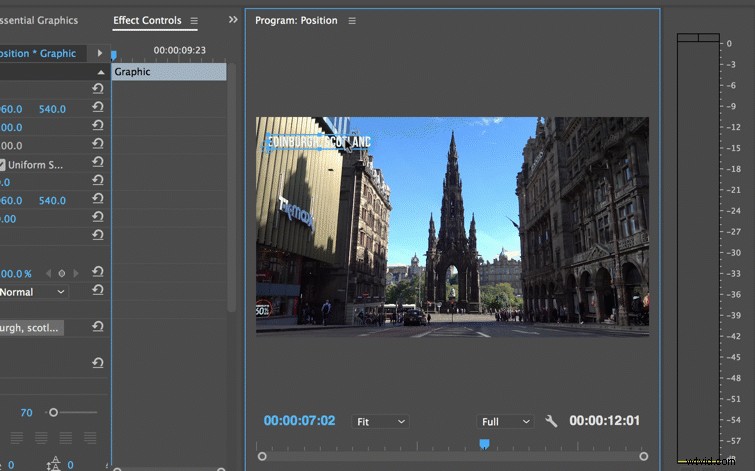Click the add keyframe diamond for opacity
755x471 pixels.
(x=62, y=274)
